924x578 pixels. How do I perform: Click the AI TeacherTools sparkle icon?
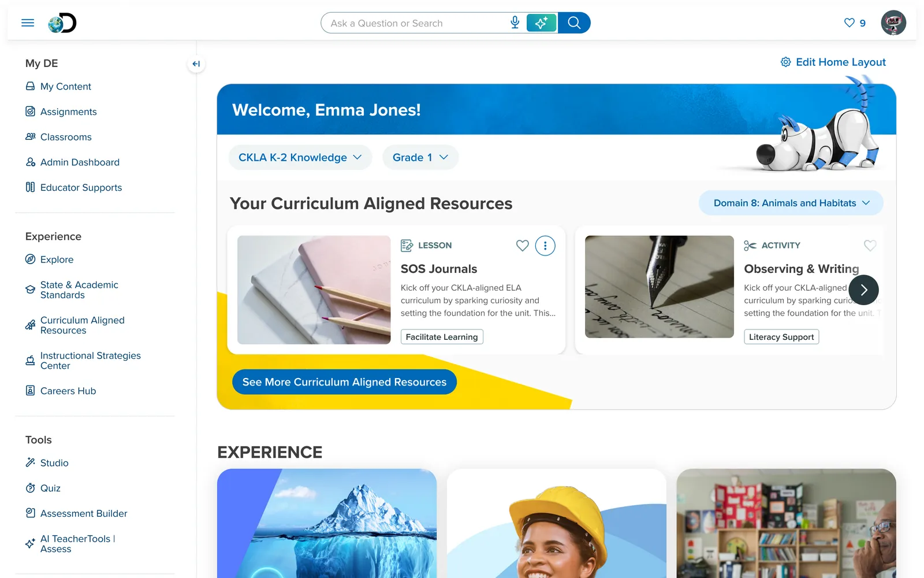coord(30,543)
